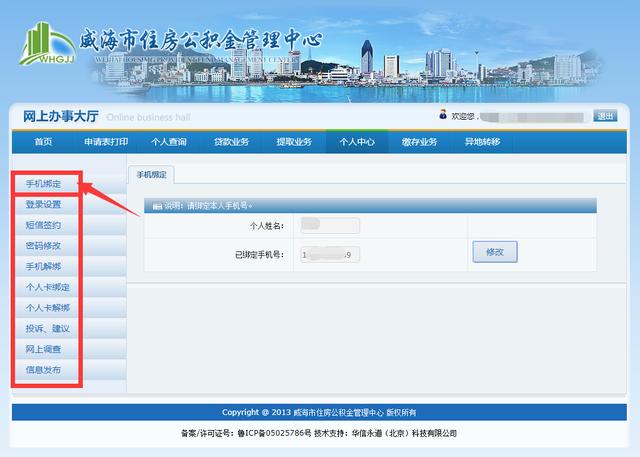This screenshot has width=640, height=457.
Task: Open 个人卡解绑 in the sidebar
Action: [48, 308]
